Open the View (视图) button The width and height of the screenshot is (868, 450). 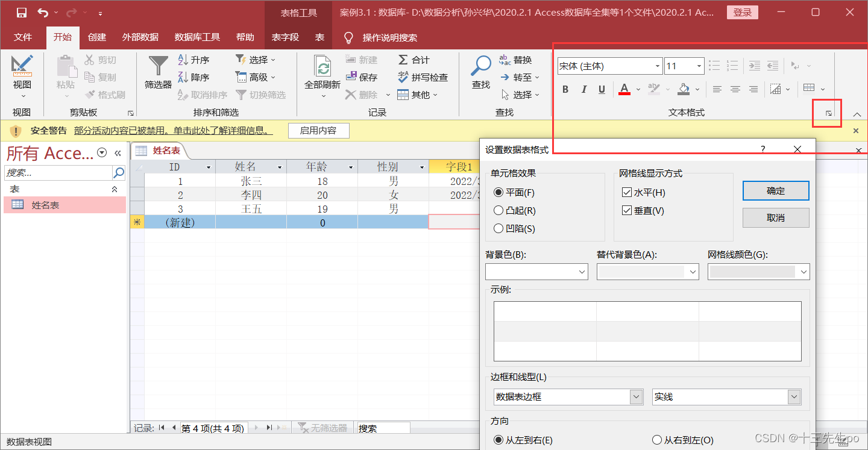[22, 77]
